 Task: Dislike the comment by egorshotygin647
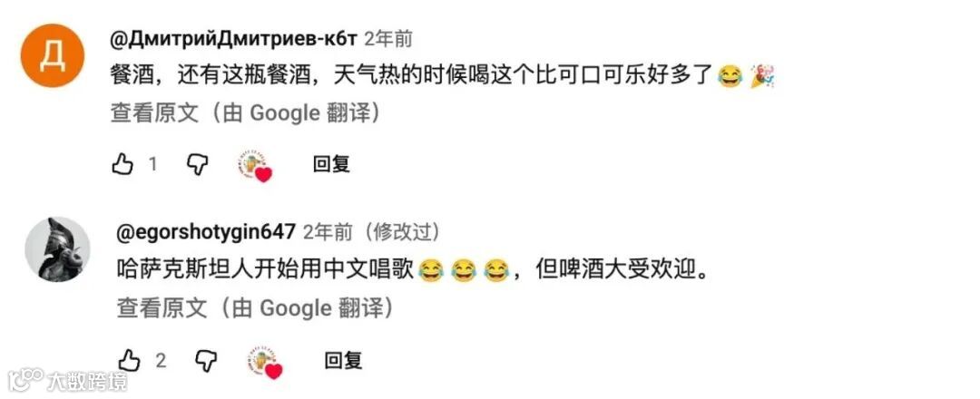pos(206,360)
